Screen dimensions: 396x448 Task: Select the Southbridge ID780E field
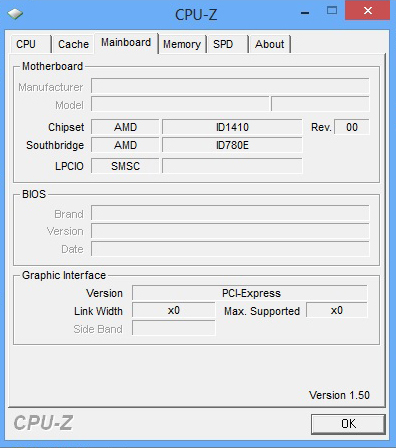point(232,145)
